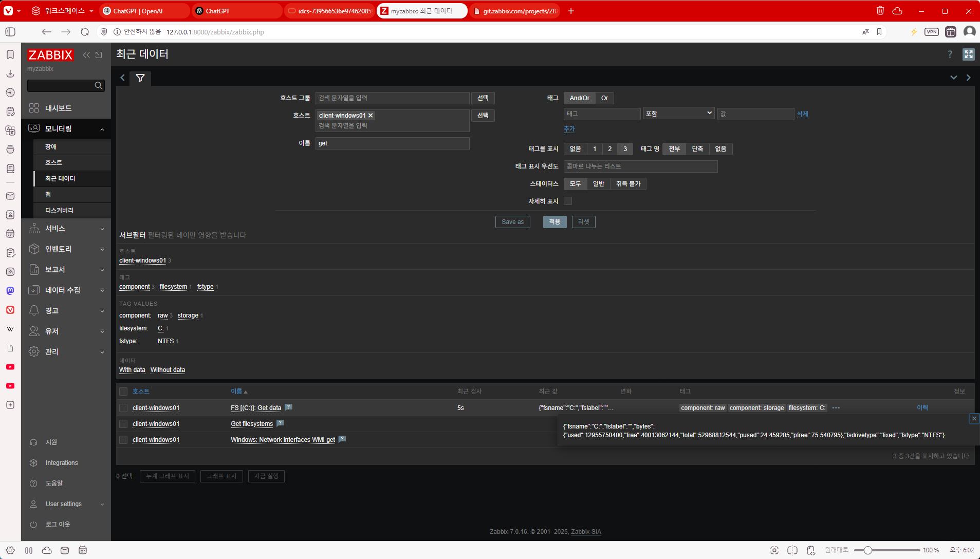Open the tag operator dropdown
The width and height of the screenshot is (980, 559).
click(679, 114)
